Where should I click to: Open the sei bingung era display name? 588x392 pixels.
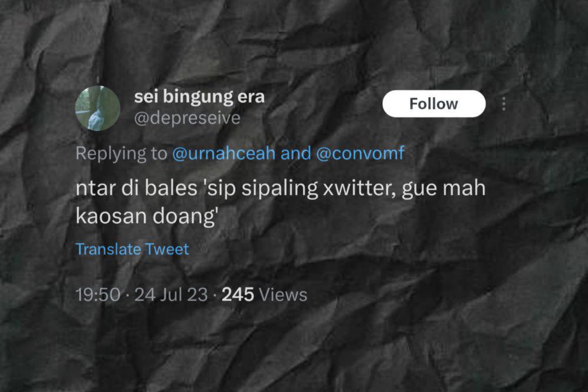tap(199, 97)
